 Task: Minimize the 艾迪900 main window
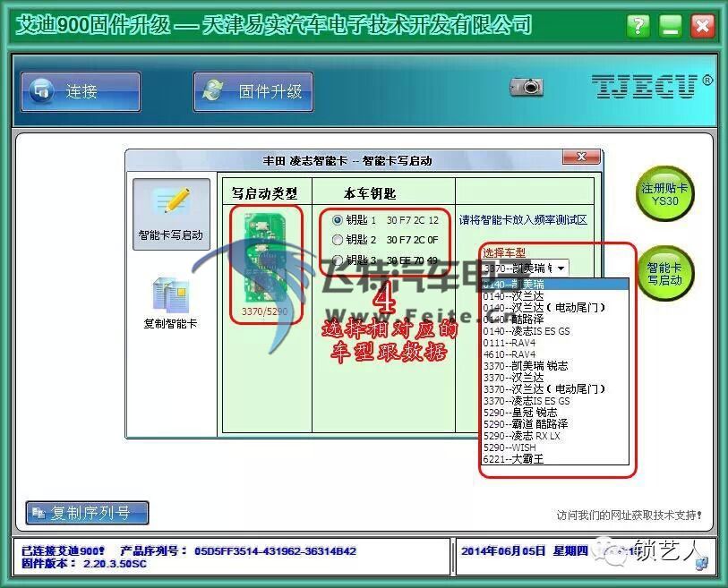[x=670, y=25]
